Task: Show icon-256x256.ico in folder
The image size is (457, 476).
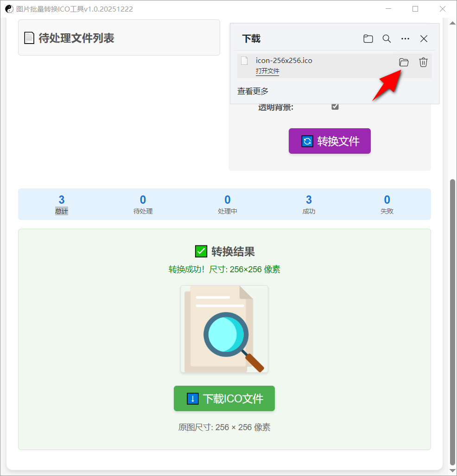Action: [404, 62]
